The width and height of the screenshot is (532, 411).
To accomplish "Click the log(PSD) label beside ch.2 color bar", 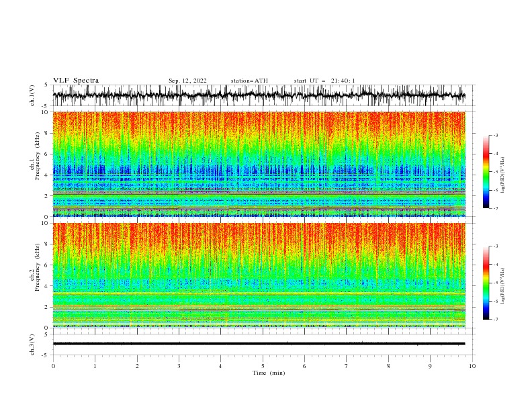I will [503, 285].
